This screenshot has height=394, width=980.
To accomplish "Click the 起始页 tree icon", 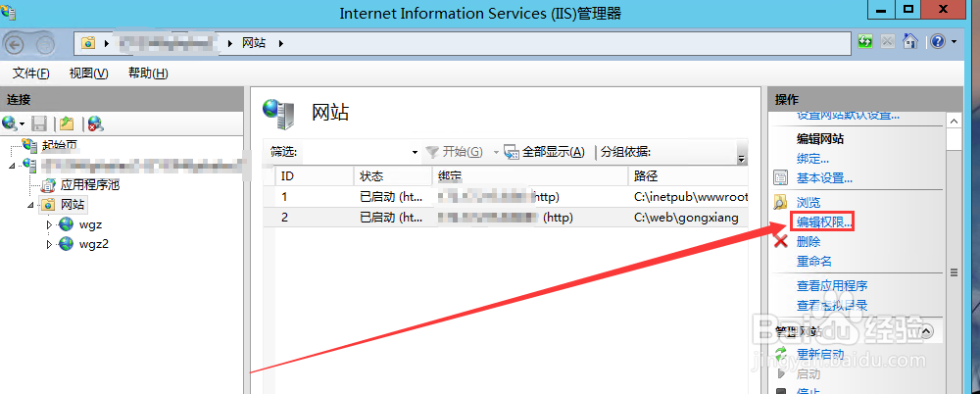I will coord(28,145).
